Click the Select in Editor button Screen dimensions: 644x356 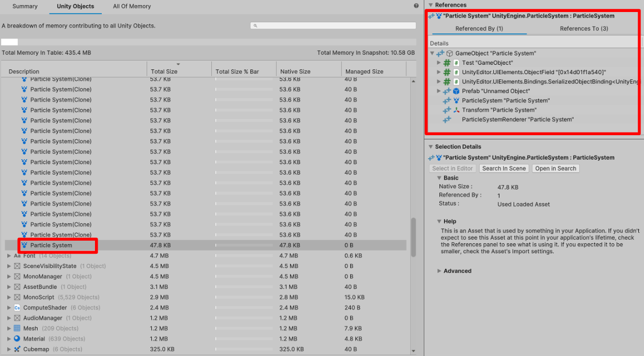point(452,169)
